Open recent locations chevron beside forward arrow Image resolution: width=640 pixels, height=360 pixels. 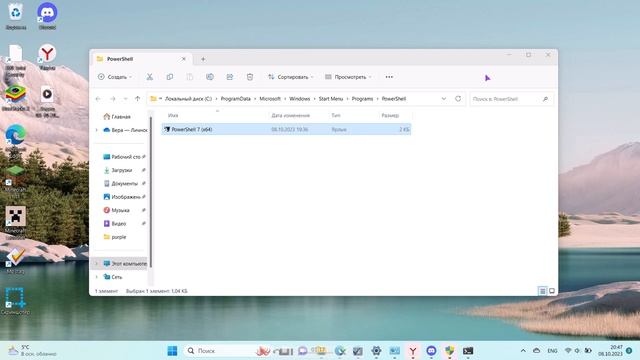coord(125,99)
